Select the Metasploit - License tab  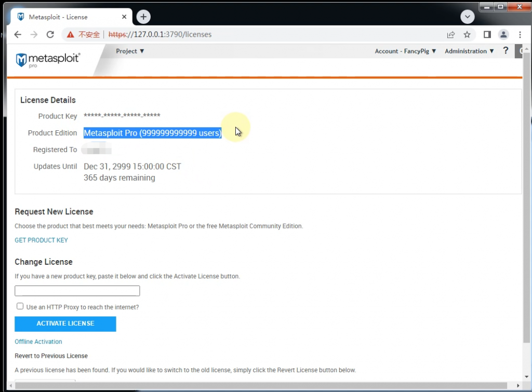72,17
